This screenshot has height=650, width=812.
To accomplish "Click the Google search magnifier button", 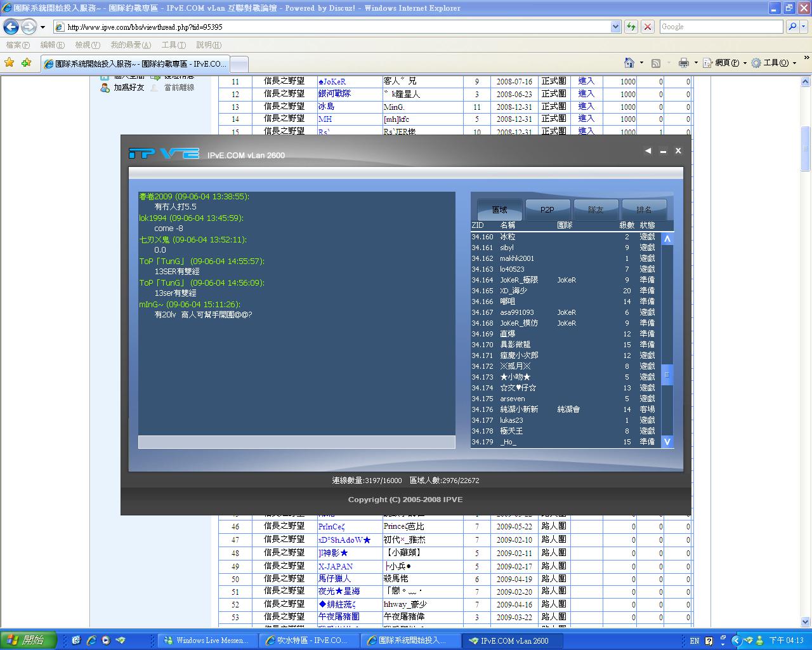I will click(x=792, y=27).
